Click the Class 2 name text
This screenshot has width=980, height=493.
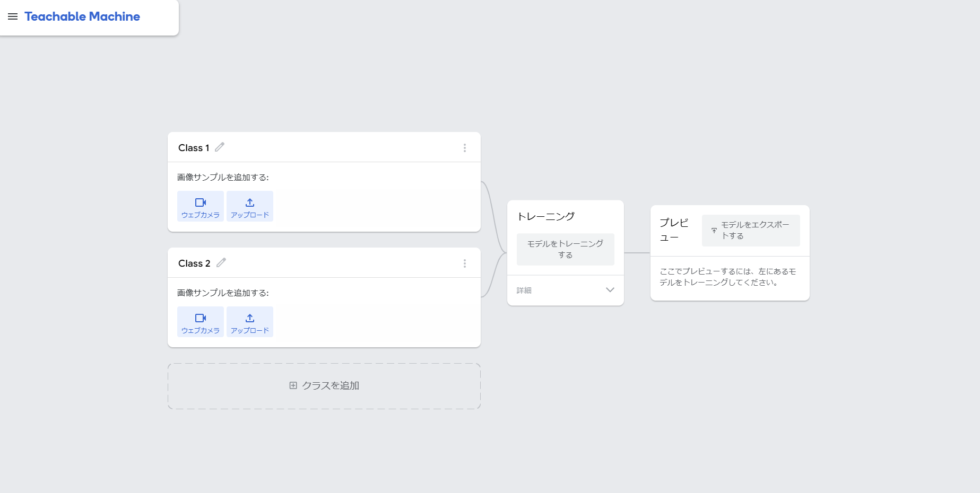[194, 263]
